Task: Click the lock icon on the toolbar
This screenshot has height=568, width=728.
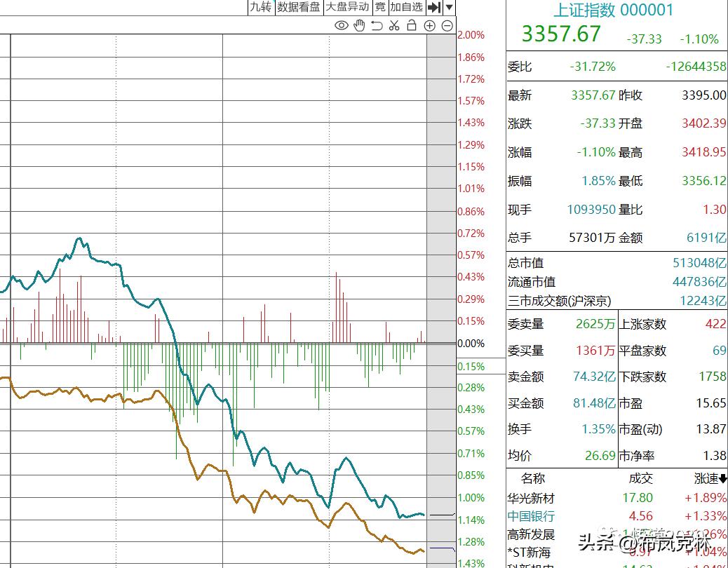Action: tap(411, 25)
